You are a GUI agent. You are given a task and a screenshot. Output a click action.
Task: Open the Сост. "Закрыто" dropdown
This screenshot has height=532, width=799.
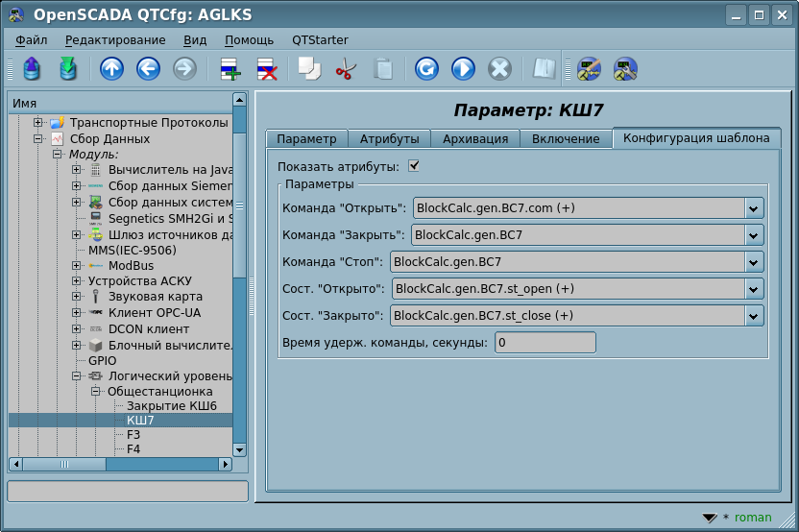[754, 316]
